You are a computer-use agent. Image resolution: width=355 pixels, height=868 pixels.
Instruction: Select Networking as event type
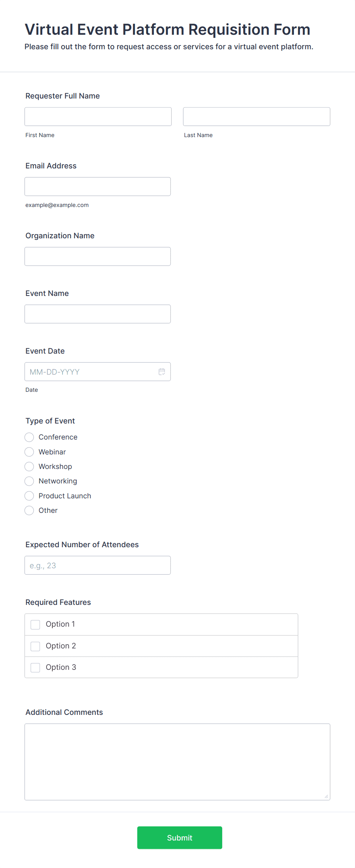click(x=29, y=481)
